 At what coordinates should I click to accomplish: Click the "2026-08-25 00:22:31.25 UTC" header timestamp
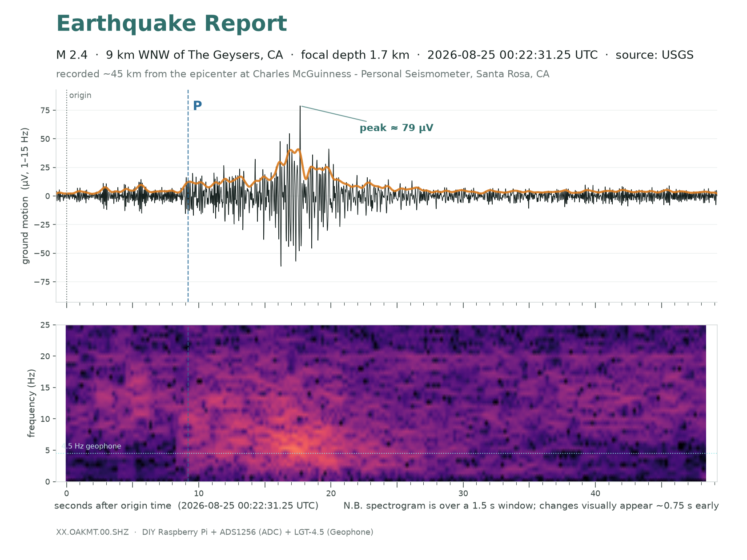[512, 55]
